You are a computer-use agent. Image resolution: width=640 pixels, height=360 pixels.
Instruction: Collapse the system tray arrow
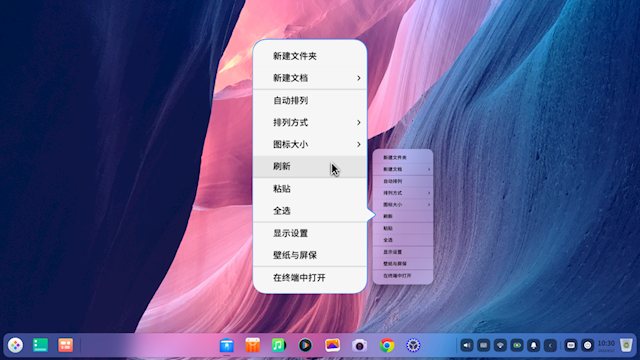tap(550, 345)
